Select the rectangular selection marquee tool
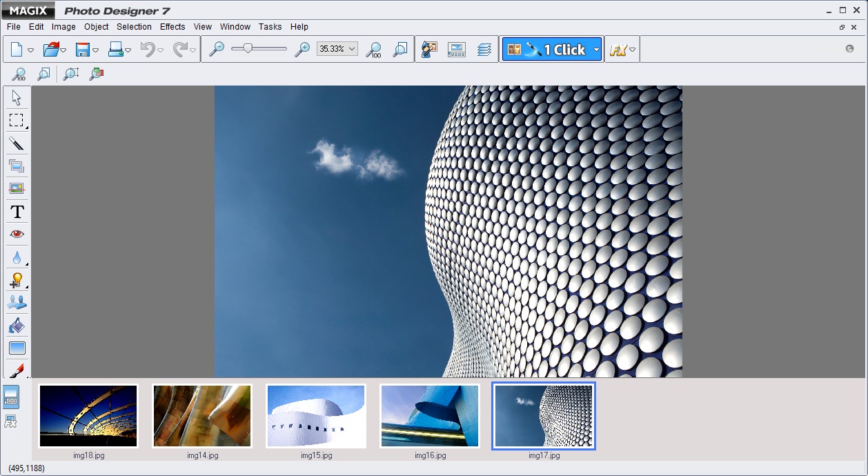 tap(17, 121)
